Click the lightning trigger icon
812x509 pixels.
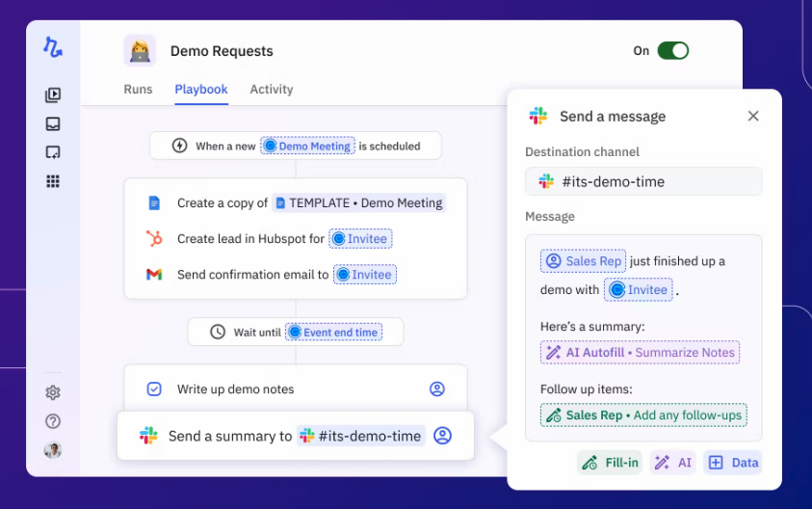180,146
